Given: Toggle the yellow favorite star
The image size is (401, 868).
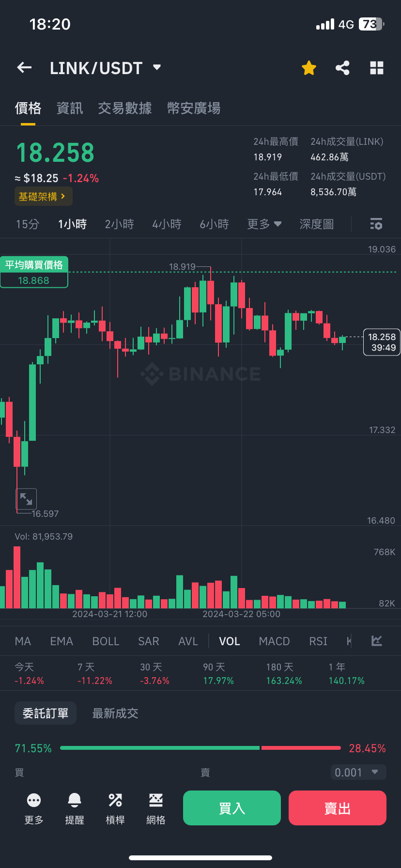Looking at the screenshot, I should pos(309,68).
